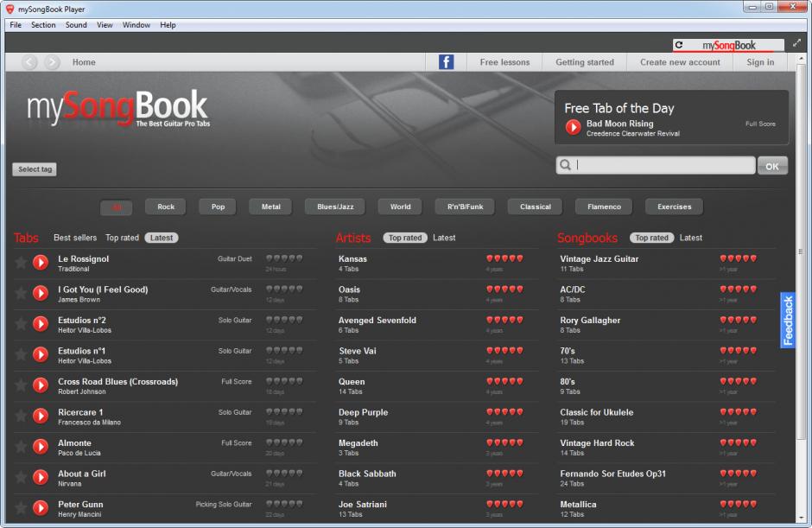Filter by Exercises category
Screen dimensions: 812x528
(x=675, y=207)
